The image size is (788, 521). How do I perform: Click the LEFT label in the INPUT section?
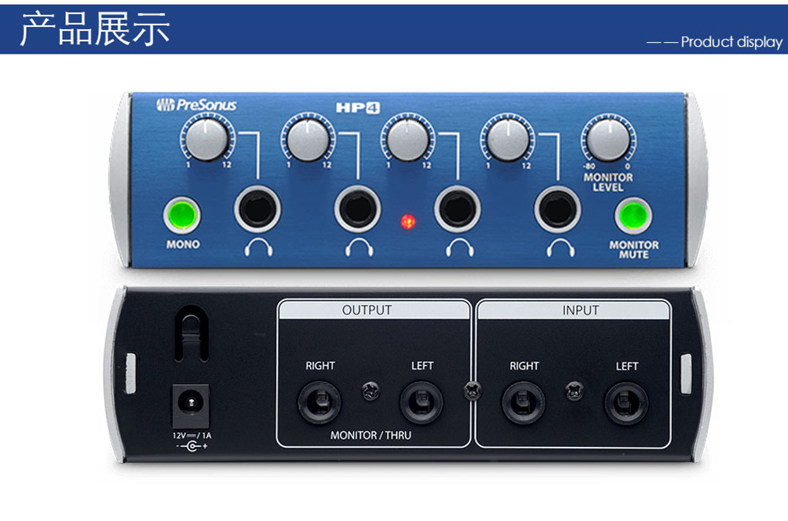[627, 366]
